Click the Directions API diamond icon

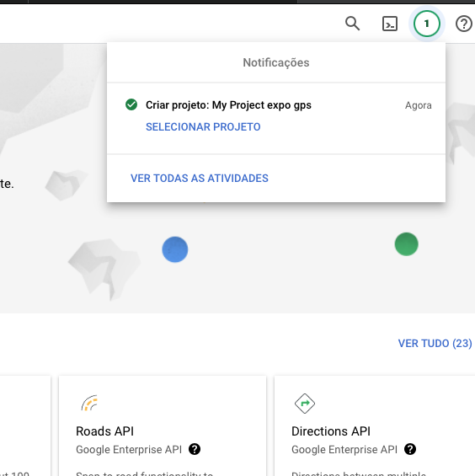coord(305,404)
